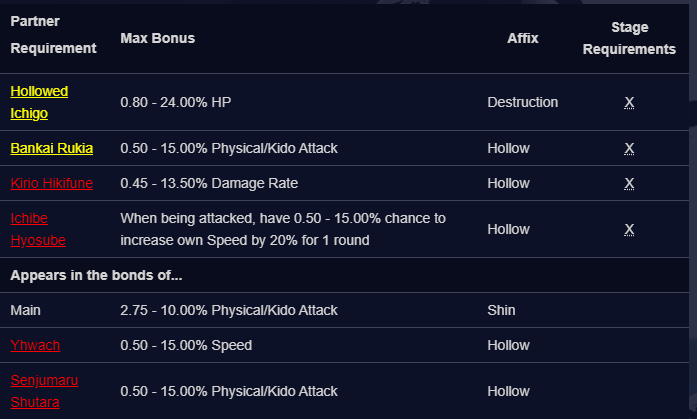
Task: Click the Destruction affix cell
Action: (523, 102)
